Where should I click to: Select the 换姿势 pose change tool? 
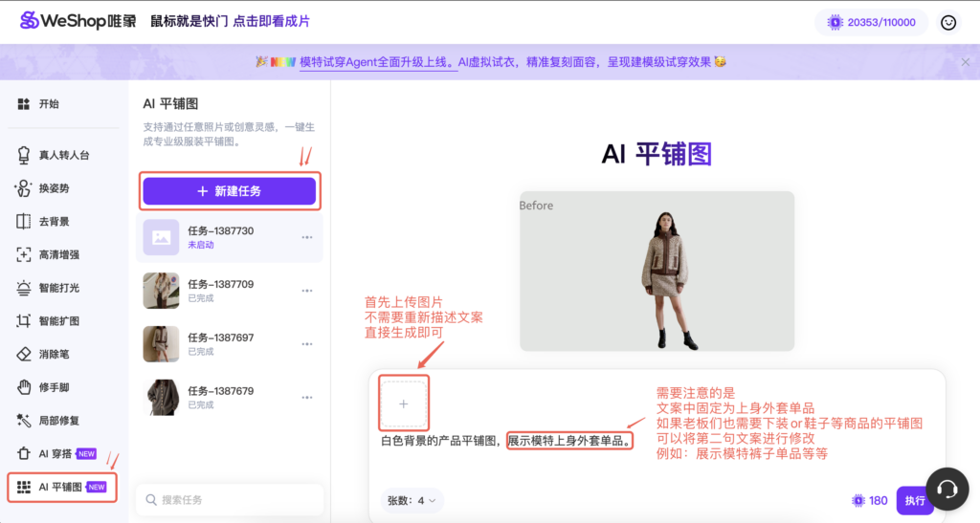54,188
